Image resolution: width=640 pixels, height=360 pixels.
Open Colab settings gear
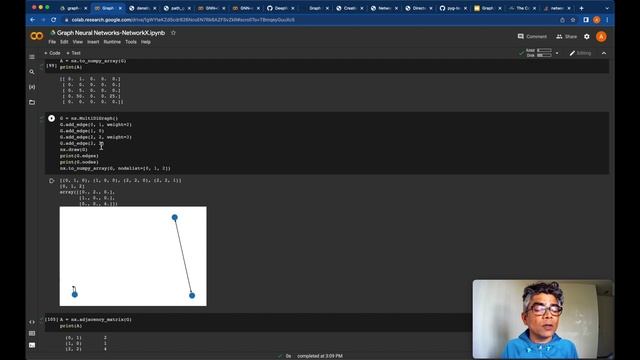[587, 36]
